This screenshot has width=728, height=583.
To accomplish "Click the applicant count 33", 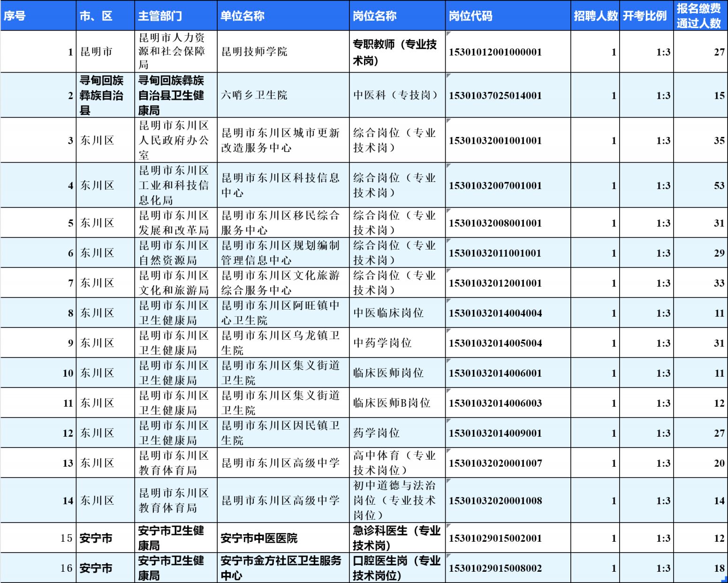I will 701,283.
